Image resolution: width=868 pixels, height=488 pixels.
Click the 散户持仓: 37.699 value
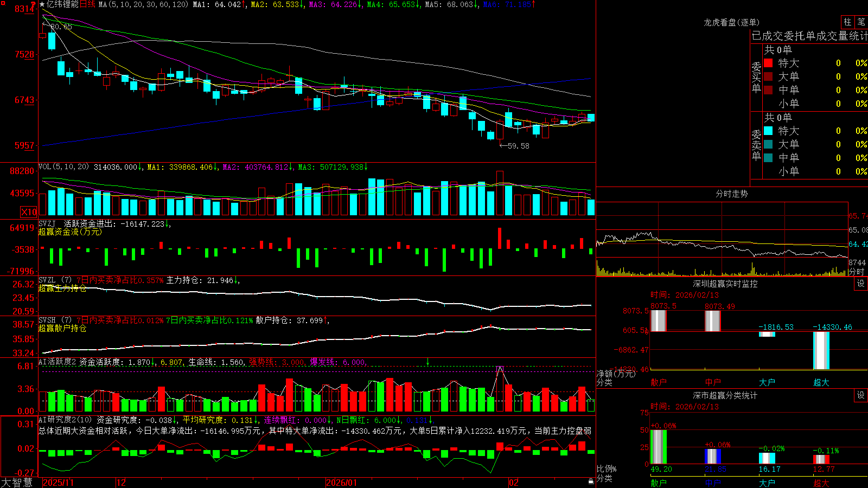pyautogui.click(x=290, y=320)
